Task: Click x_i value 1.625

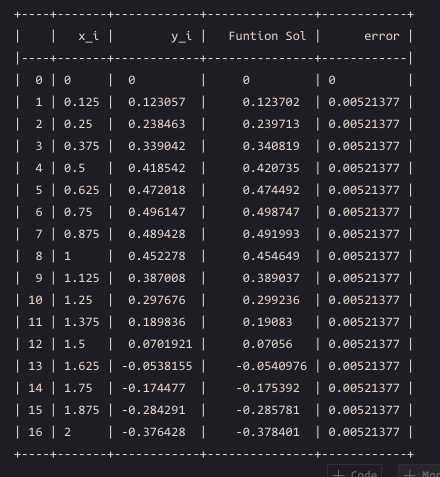Action: pyautogui.click(x=82, y=366)
